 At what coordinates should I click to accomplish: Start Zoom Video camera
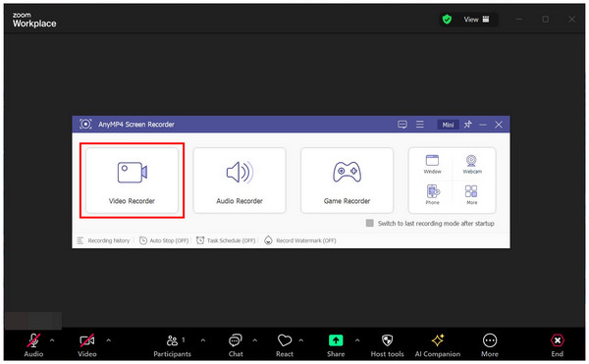click(x=87, y=345)
